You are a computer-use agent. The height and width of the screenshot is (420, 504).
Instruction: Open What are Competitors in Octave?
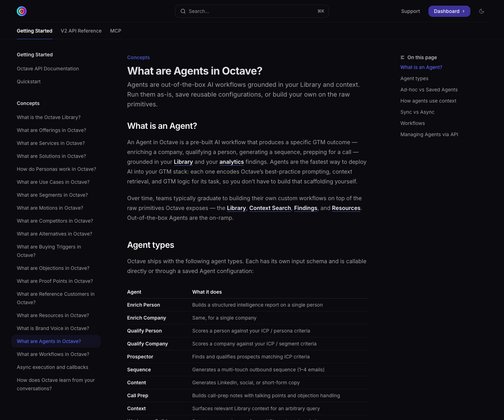tap(55, 221)
